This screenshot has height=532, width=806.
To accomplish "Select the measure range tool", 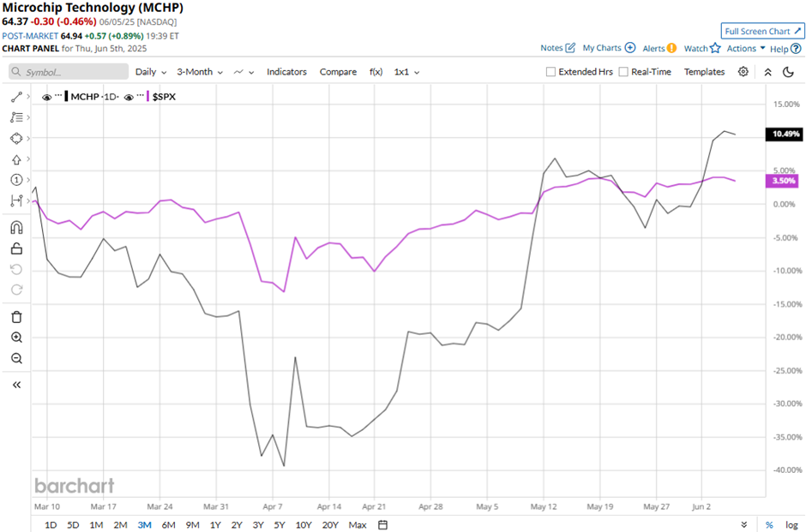I will click(16, 200).
